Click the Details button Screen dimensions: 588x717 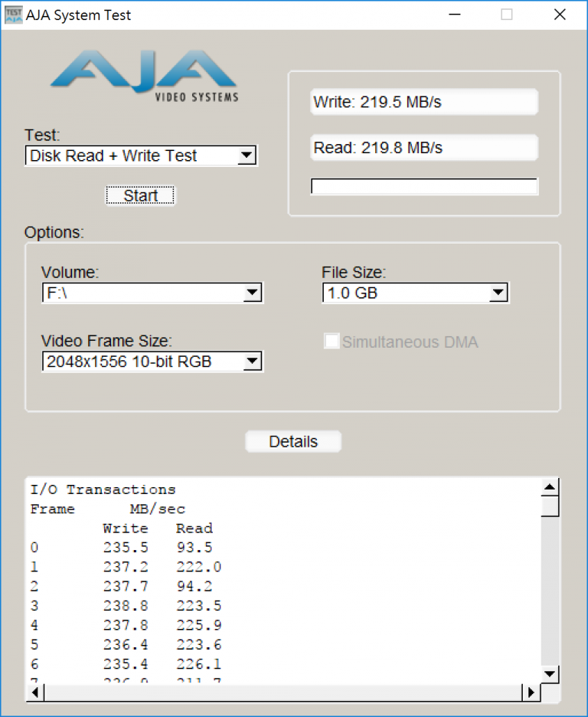(x=293, y=441)
